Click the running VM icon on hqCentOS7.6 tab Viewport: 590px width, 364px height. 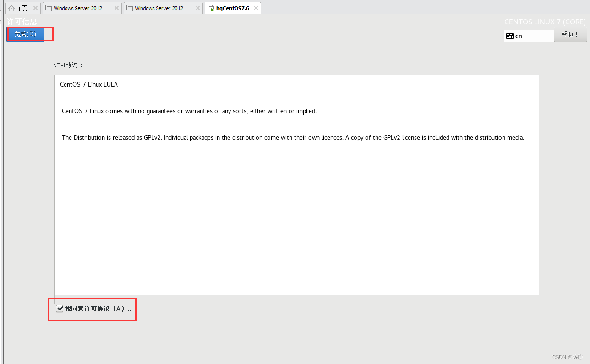click(211, 8)
